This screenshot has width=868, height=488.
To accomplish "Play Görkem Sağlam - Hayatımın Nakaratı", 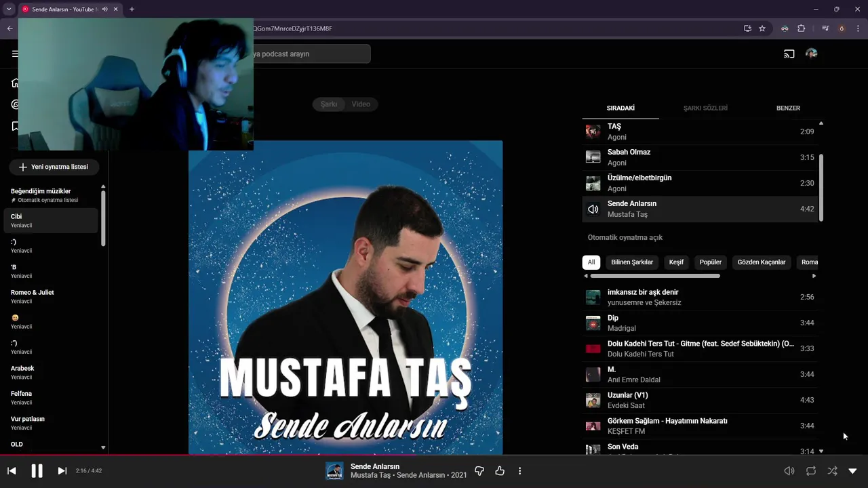I will pos(700,426).
